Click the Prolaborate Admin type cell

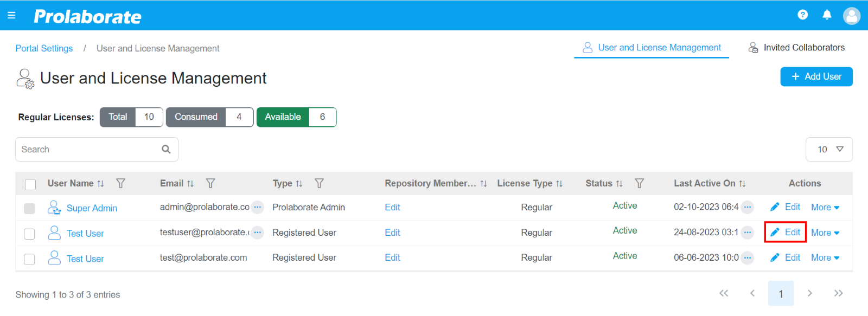pos(309,207)
